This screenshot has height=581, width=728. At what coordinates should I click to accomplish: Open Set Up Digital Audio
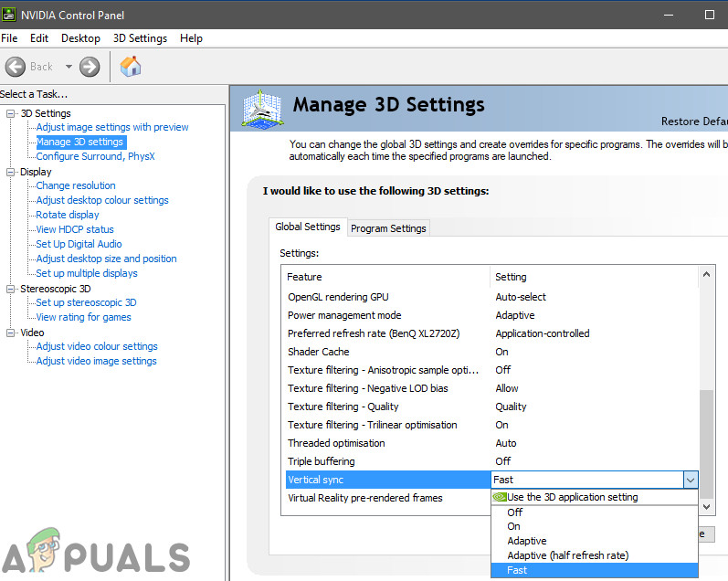coord(79,244)
